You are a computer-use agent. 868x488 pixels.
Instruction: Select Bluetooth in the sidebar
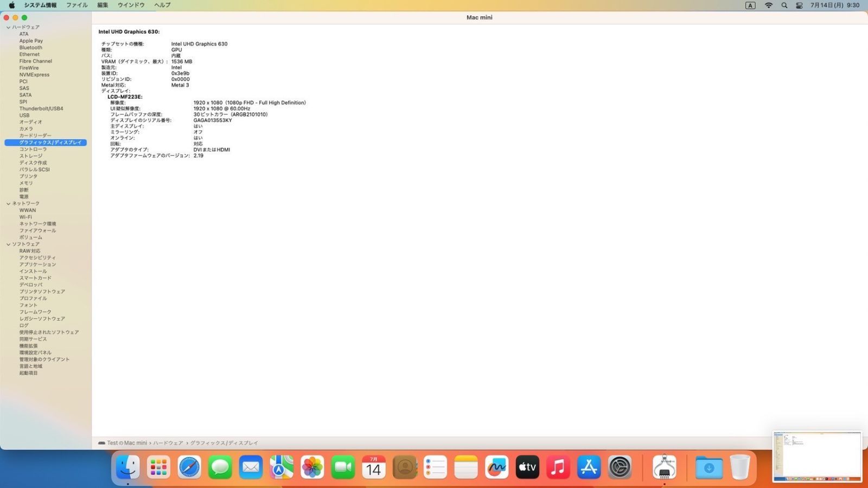(x=30, y=48)
